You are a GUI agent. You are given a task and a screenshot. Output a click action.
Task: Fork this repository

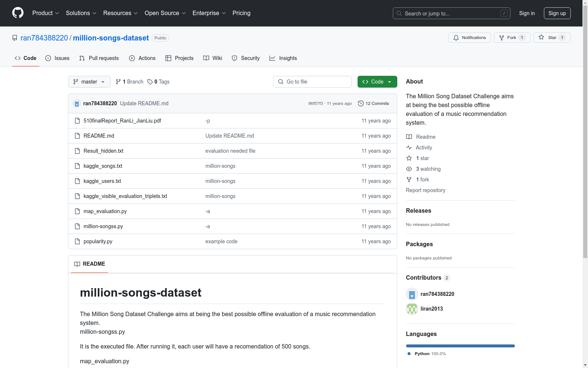(x=512, y=38)
